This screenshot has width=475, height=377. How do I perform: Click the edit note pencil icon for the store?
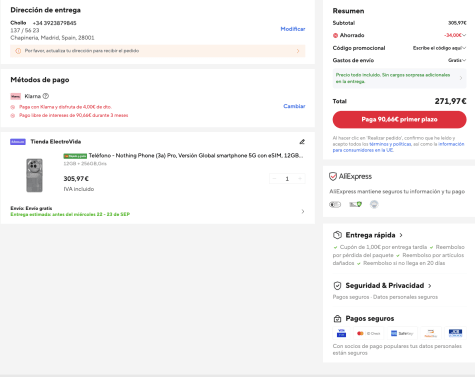coord(302,142)
